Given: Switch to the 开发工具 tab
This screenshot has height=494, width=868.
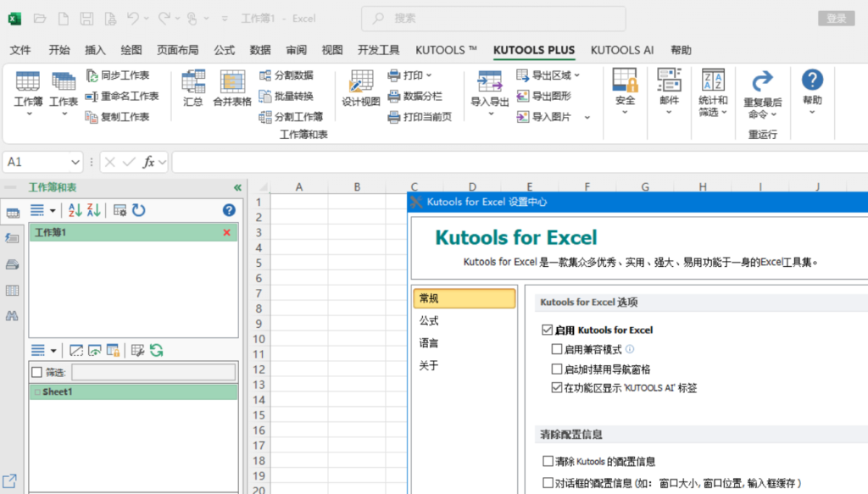Looking at the screenshot, I should (379, 50).
